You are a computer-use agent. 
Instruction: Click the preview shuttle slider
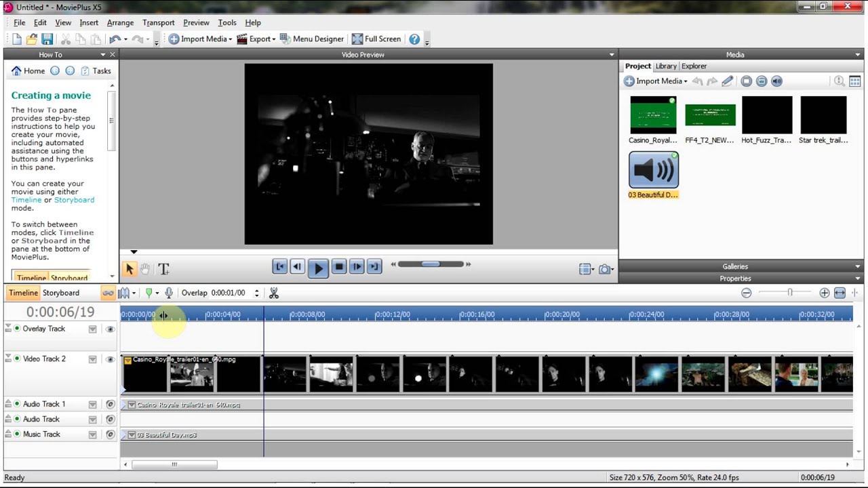click(431, 264)
